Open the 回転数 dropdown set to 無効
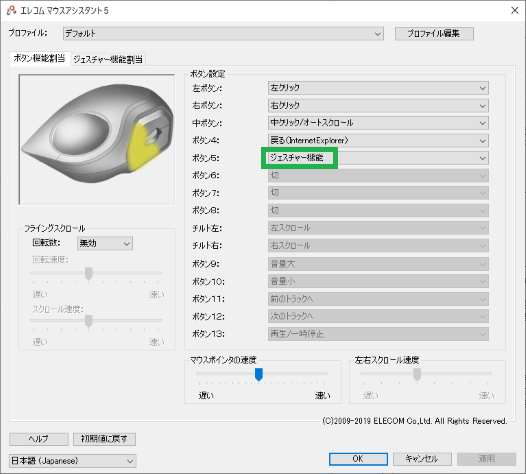Viewport: 526px width, 474px height. (x=105, y=243)
